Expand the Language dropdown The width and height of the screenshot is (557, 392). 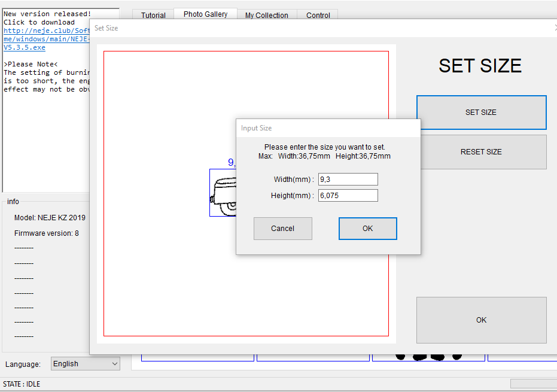85,364
